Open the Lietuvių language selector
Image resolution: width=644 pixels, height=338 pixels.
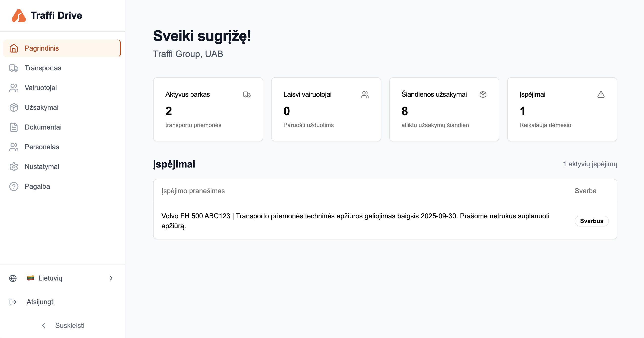point(50,278)
